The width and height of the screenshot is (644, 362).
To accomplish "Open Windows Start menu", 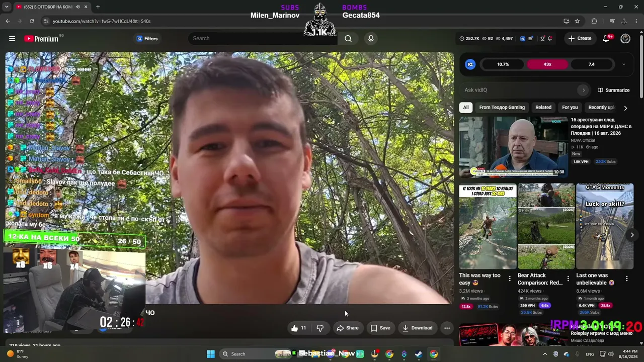I will (x=211, y=354).
